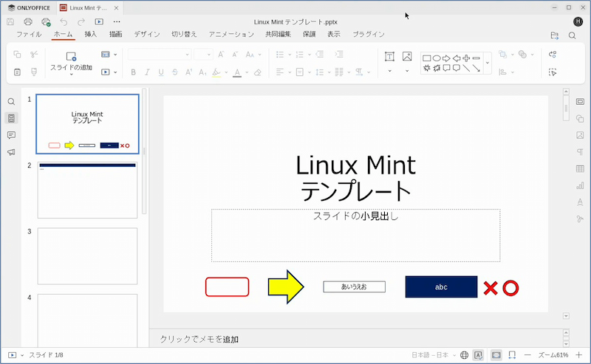Click the Copy icon in ribbon
This screenshot has height=364, width=591.
(17, 54)
